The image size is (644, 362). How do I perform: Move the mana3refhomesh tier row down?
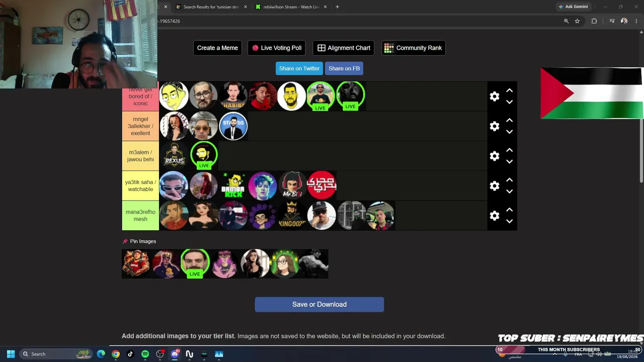pyautogui.click(x=509, y=221)
